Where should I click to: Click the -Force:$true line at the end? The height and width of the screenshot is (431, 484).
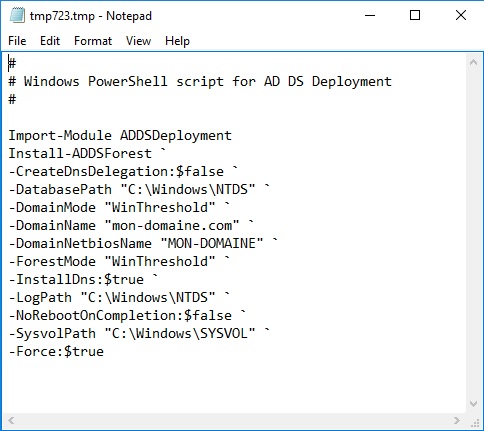pyautogui.click(x=56, y=352)
